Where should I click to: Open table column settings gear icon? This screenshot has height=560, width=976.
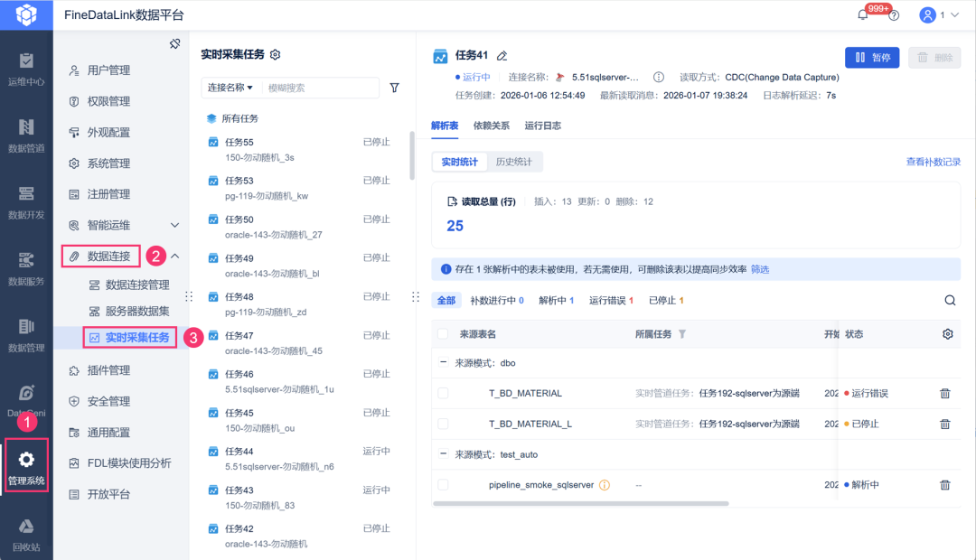click(x=947, y=334)
